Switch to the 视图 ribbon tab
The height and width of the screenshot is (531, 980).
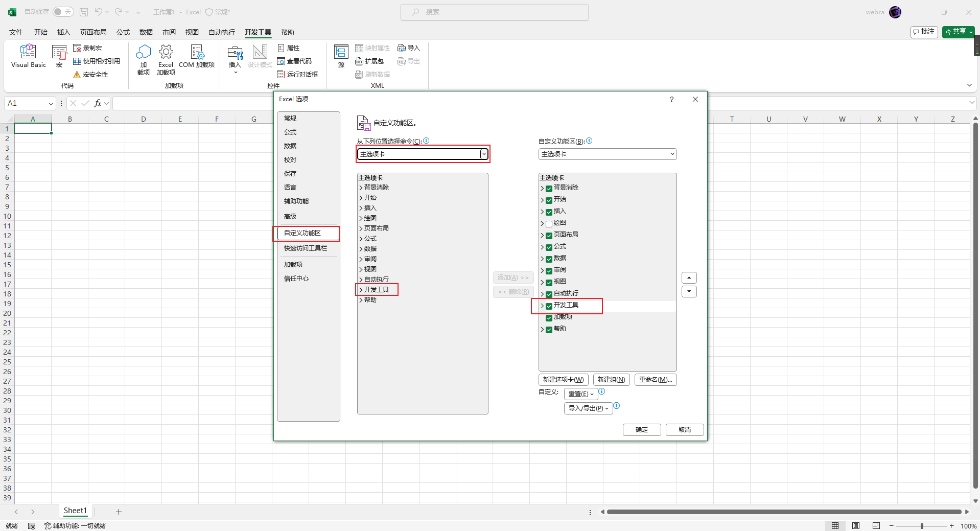(x=192, y=32)
